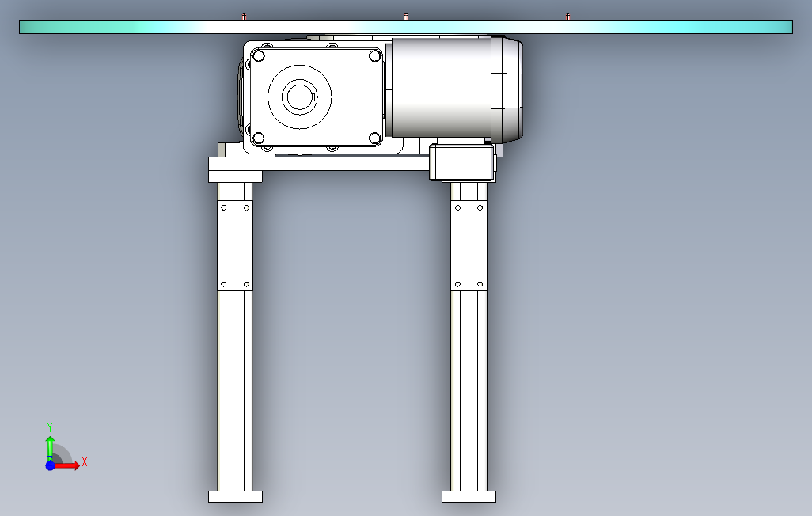This screenshot has height=516, width=812.
Task: Select the left leg's four-hole bracket plate
Action: [x=235, y=246]
